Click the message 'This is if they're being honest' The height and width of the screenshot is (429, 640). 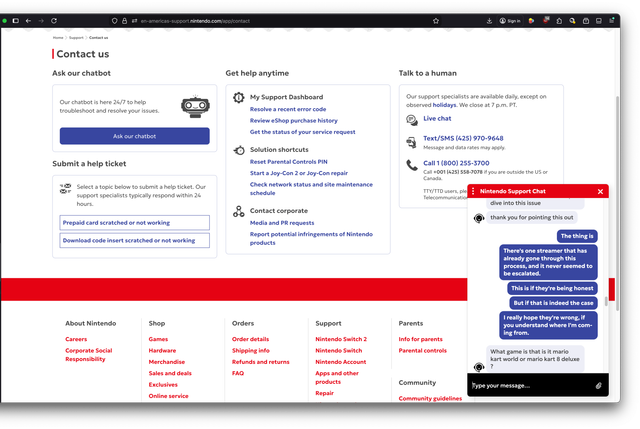pos(552,289)
